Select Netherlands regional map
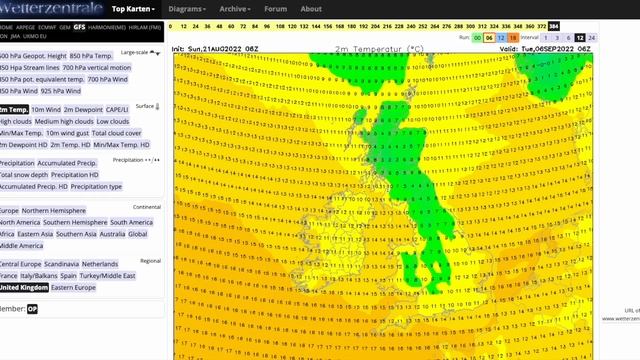Viewport: 640px width, 360px height. click(100, 264)
